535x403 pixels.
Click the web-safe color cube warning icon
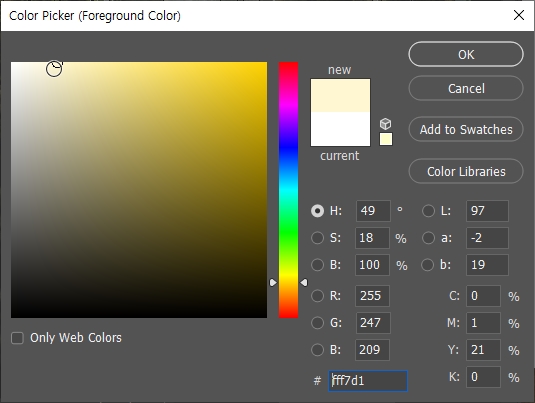coord(386,124)
